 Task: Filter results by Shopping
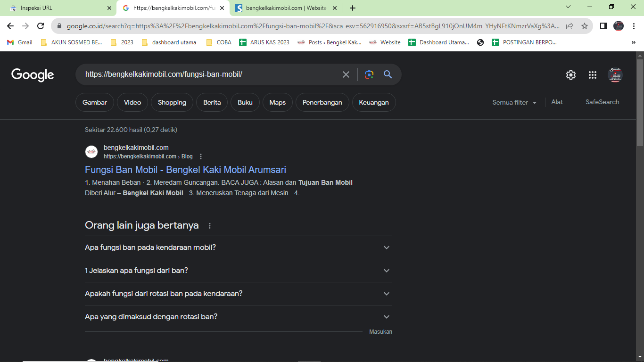[x=172, y=102]
